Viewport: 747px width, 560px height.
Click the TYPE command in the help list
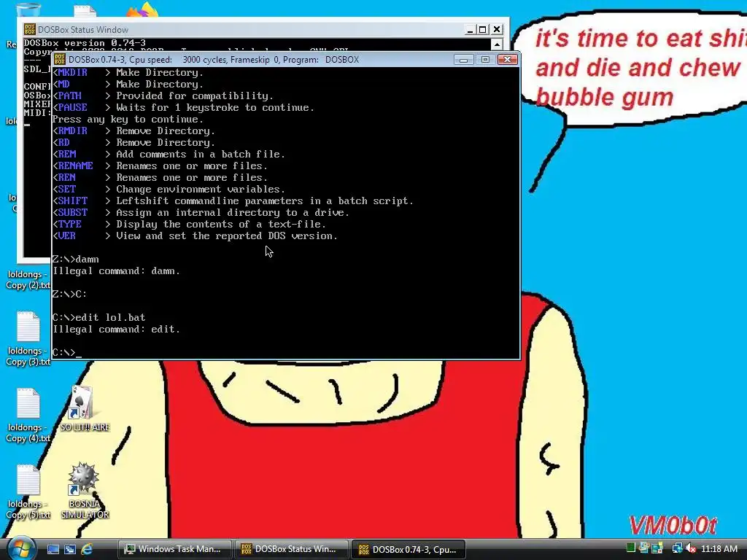69,225
